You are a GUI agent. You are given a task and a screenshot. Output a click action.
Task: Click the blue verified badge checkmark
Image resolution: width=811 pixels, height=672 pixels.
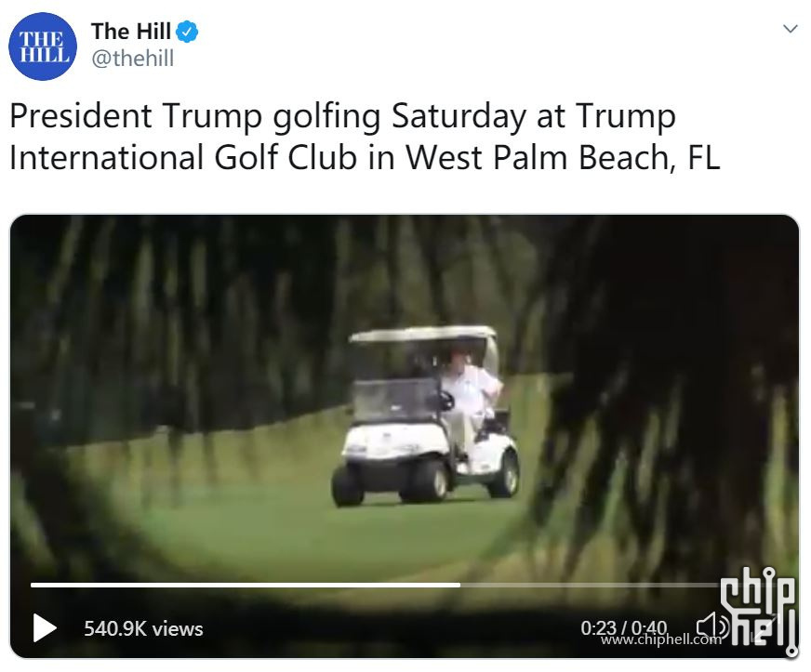187,32
